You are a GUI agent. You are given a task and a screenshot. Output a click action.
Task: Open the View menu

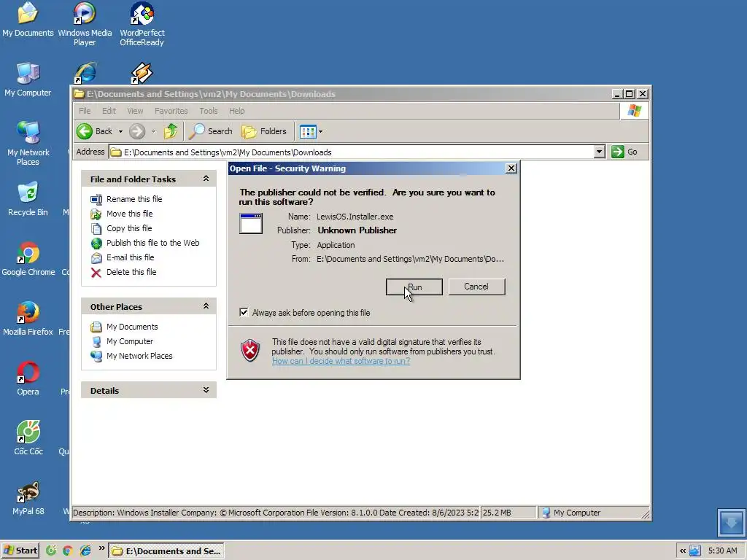tap(135, 111)
